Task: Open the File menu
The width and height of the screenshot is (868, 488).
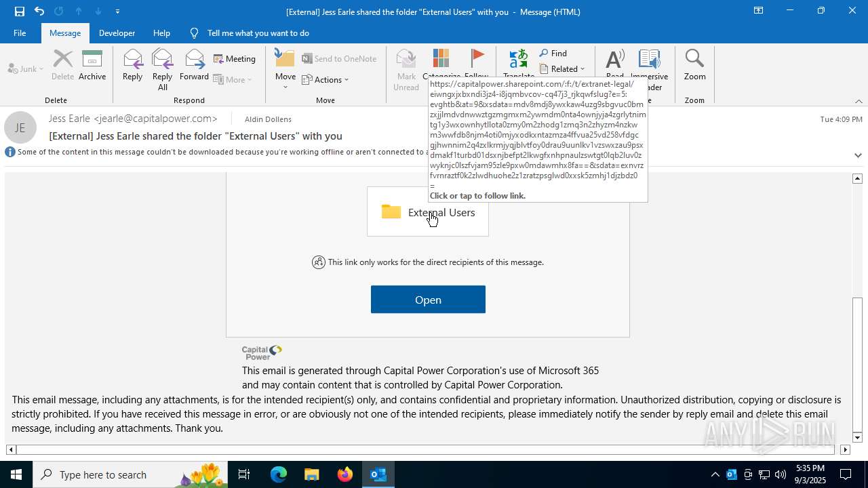Action: 20,33
